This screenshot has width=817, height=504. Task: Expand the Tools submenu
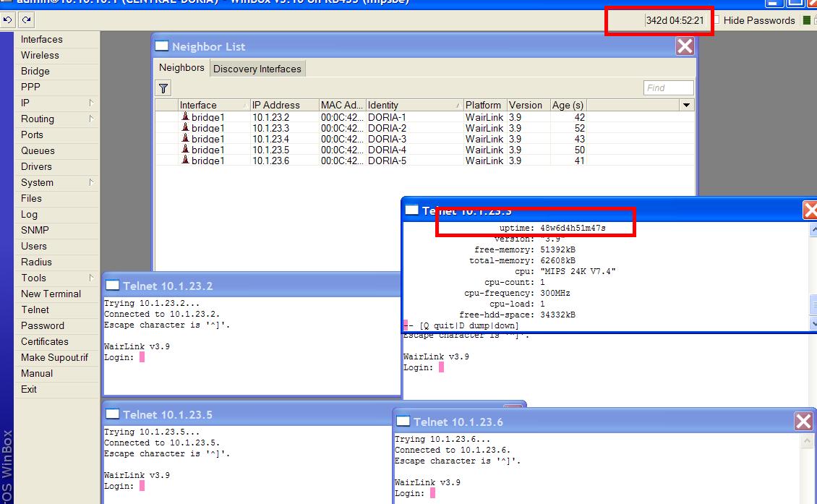click(x=91, y=278)
